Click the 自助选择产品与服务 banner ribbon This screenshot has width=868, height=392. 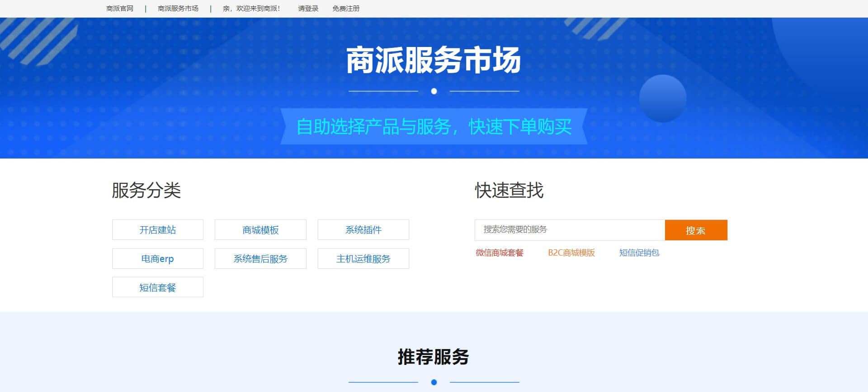pos(434,127)
